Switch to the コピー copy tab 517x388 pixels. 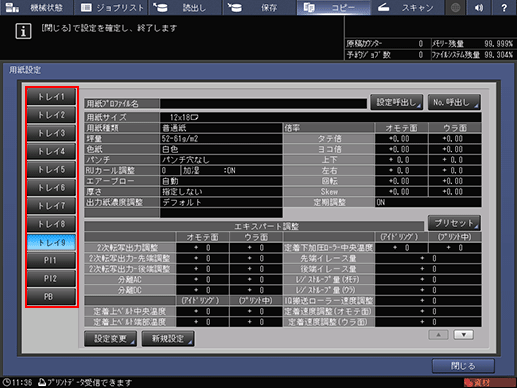(333, 7)
